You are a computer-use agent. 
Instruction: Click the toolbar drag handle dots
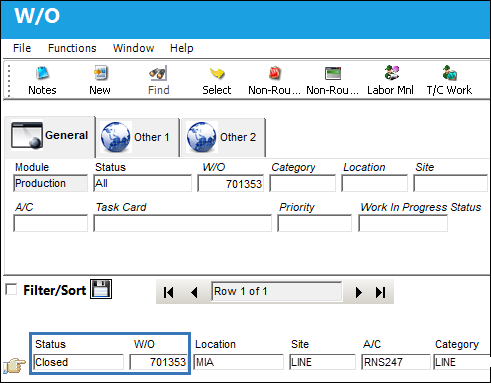click(x=9, y=81)
